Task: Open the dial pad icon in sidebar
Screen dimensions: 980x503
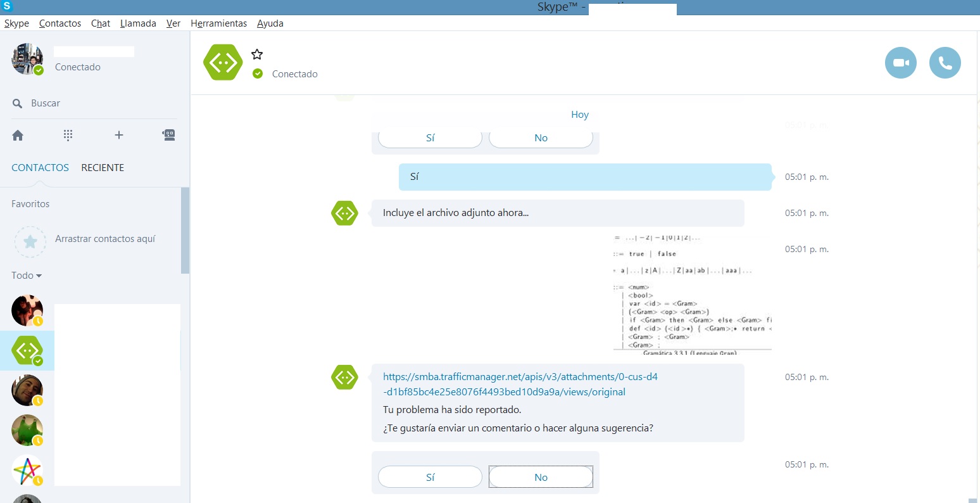Action: tap(68, 135)
